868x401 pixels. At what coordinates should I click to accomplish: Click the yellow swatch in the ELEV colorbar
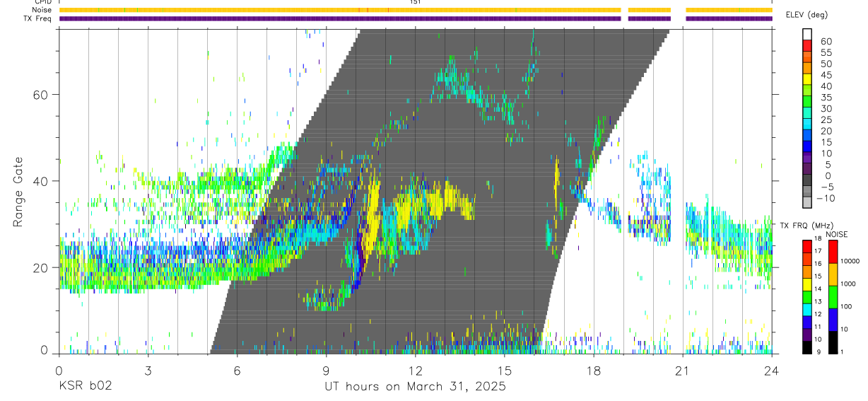click(807, 79)
